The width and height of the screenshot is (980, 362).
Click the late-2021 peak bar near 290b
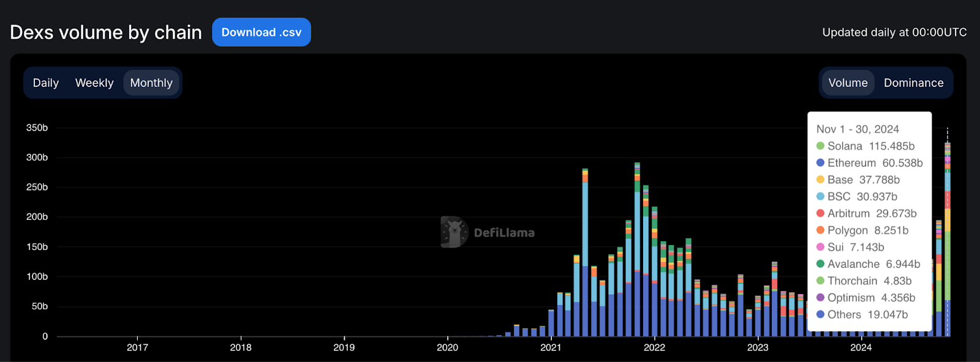[637, 249]
